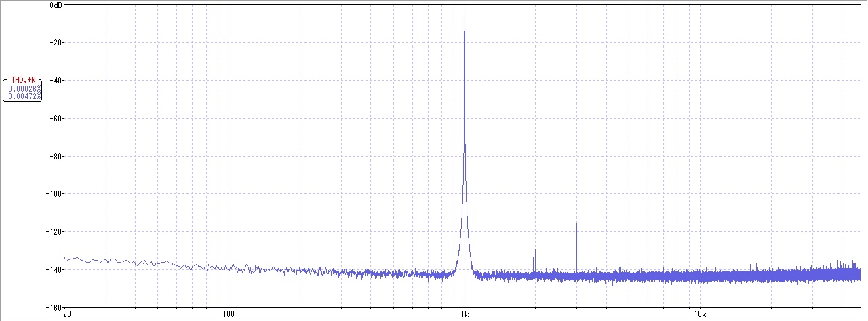Click the -80 dB axis label
The image size is (868, 321).
(x=56, y=157)
